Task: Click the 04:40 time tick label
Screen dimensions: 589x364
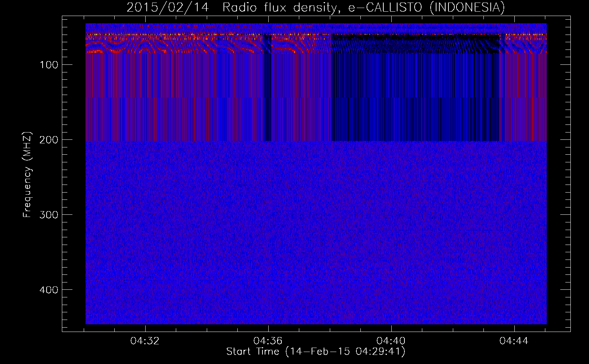Action: [391, 341]
